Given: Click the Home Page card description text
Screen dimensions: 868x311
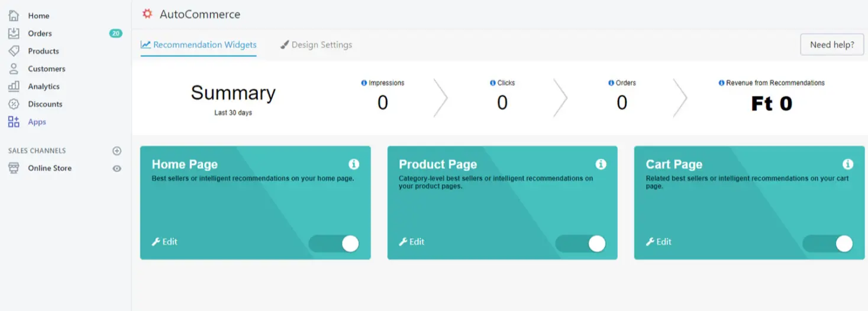Looking at the screenshot, I should pyautogui.click(x=253, y=178).
